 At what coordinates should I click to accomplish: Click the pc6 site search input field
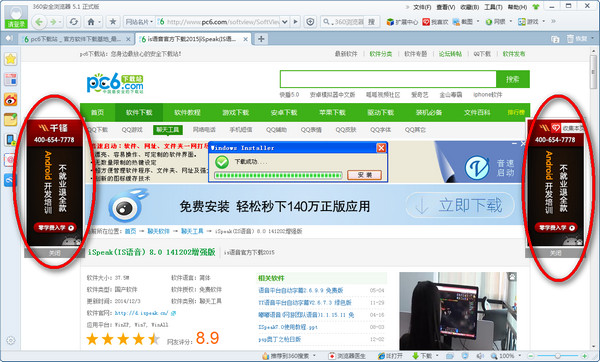point(388,79)
